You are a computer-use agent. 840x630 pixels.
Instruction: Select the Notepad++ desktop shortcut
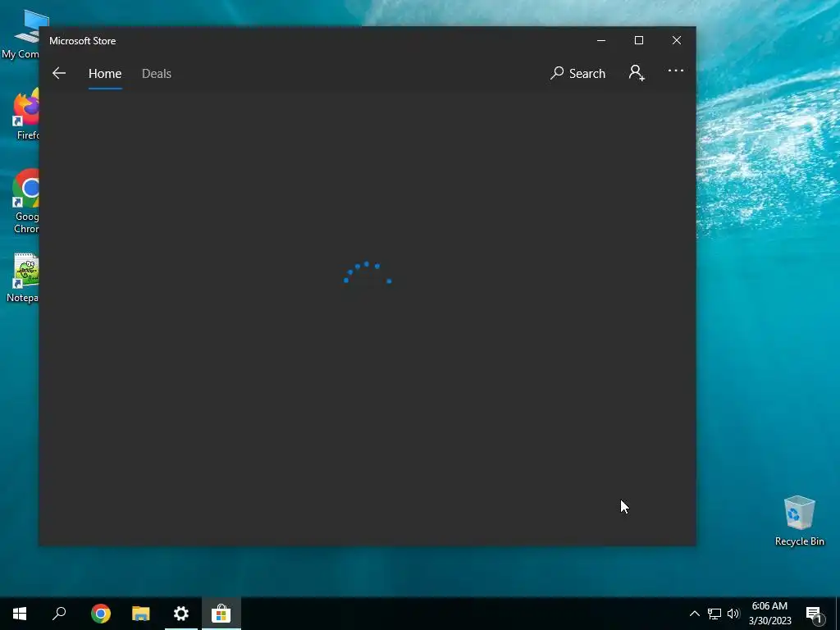tap(22, 277)
